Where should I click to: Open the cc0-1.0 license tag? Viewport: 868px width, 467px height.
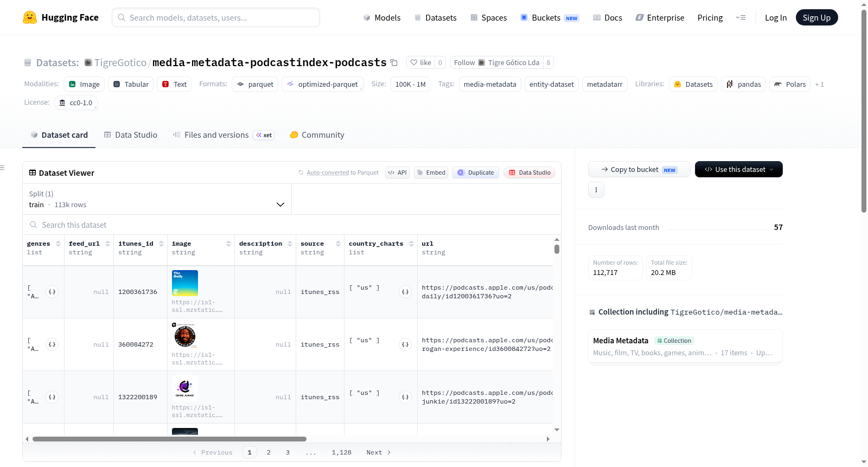pyautogui.click(x=76, y=103)
